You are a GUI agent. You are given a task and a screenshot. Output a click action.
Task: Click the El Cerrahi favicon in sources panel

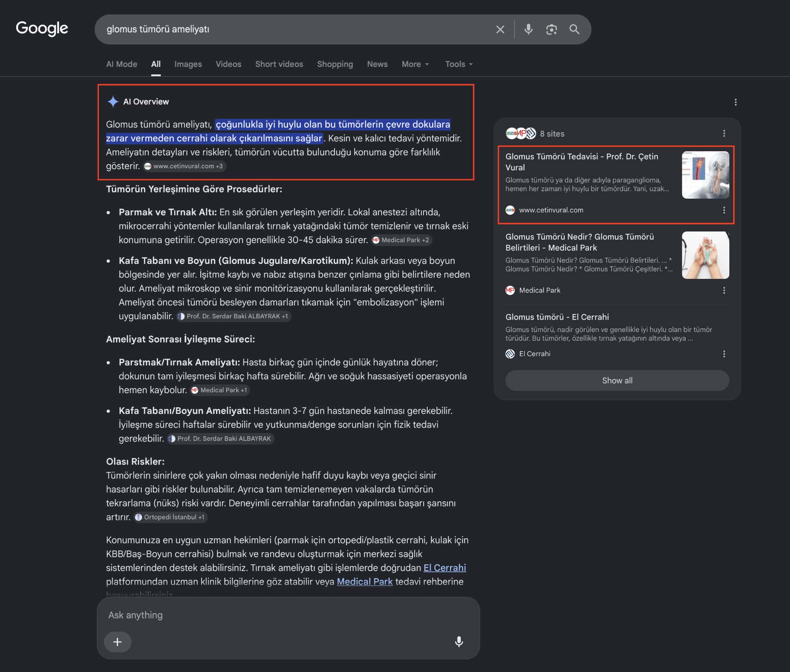(510, 354)
